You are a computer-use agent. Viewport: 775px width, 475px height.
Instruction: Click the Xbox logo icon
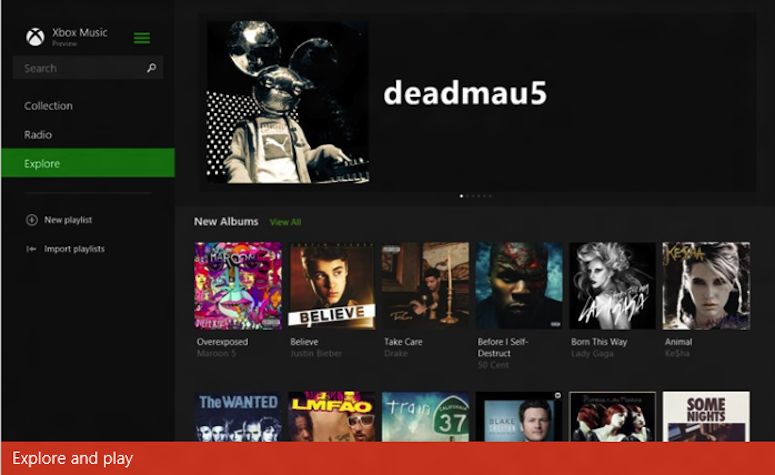click(35, 37)
